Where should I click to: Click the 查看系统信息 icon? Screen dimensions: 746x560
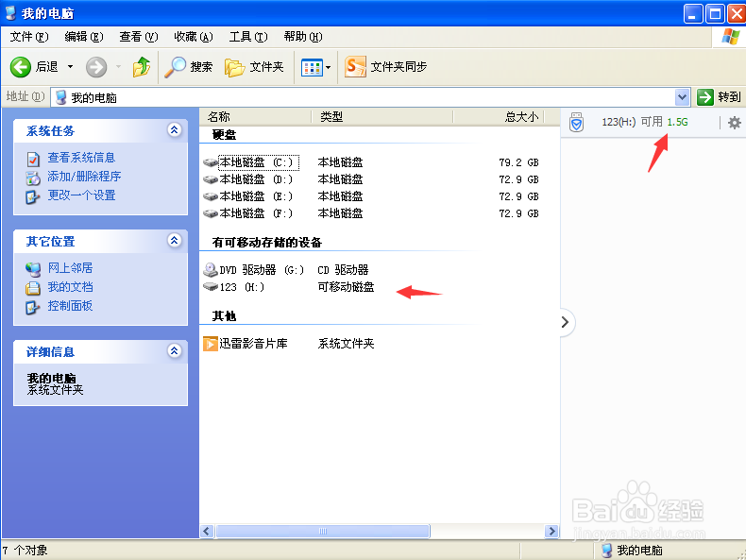[33, 159]
